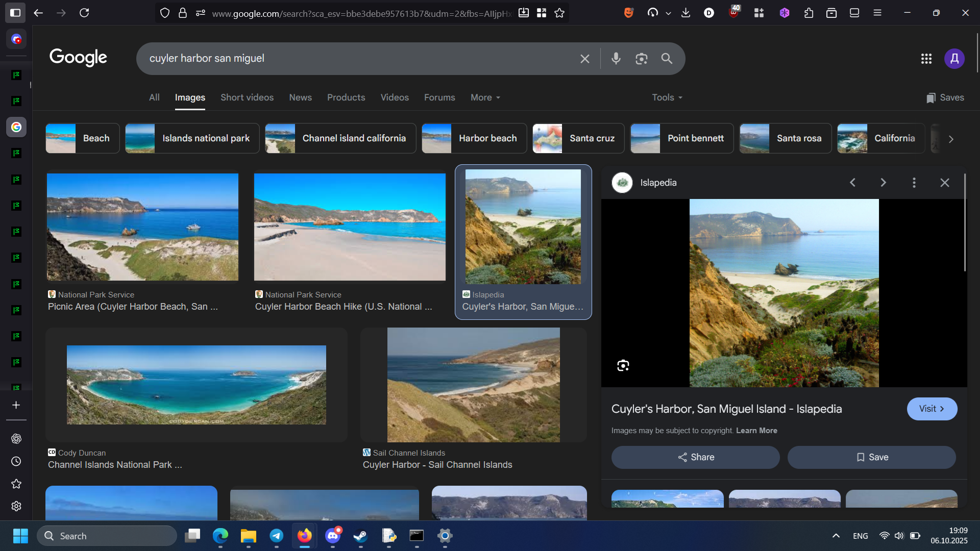
Task: Open Google Lens search by image icon
Action: coord(642,59)
